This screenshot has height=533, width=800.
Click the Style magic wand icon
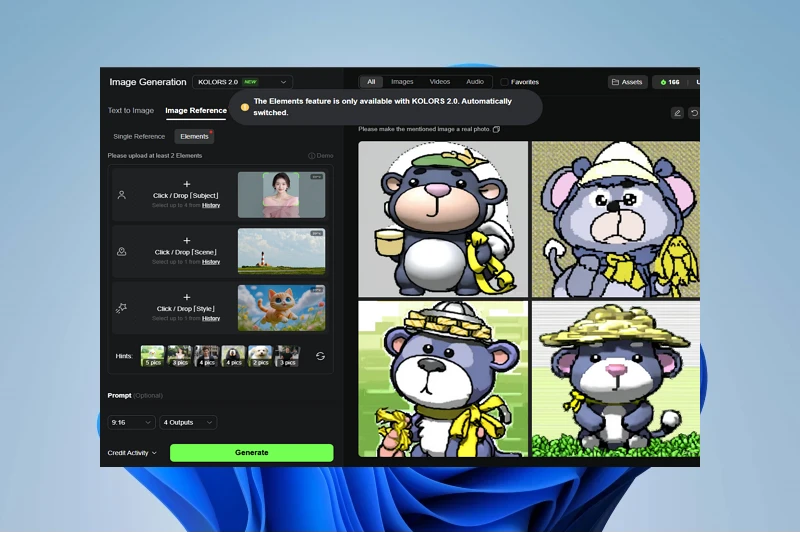(x=121, y=308)
